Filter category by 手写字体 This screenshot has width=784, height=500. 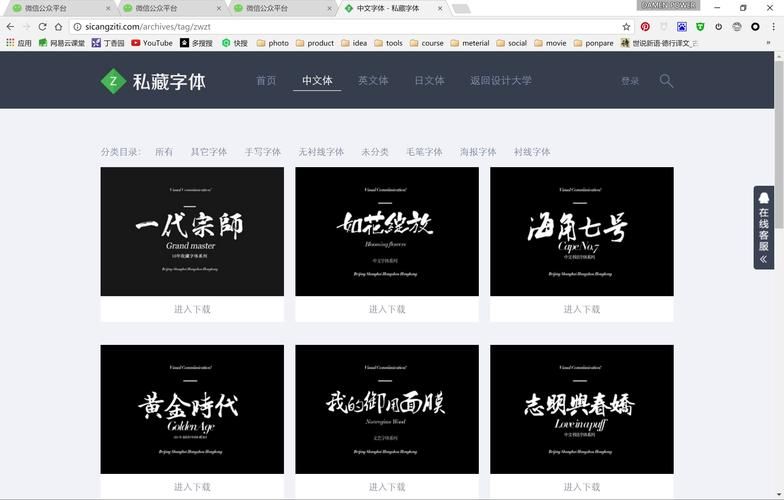[262, 152]
